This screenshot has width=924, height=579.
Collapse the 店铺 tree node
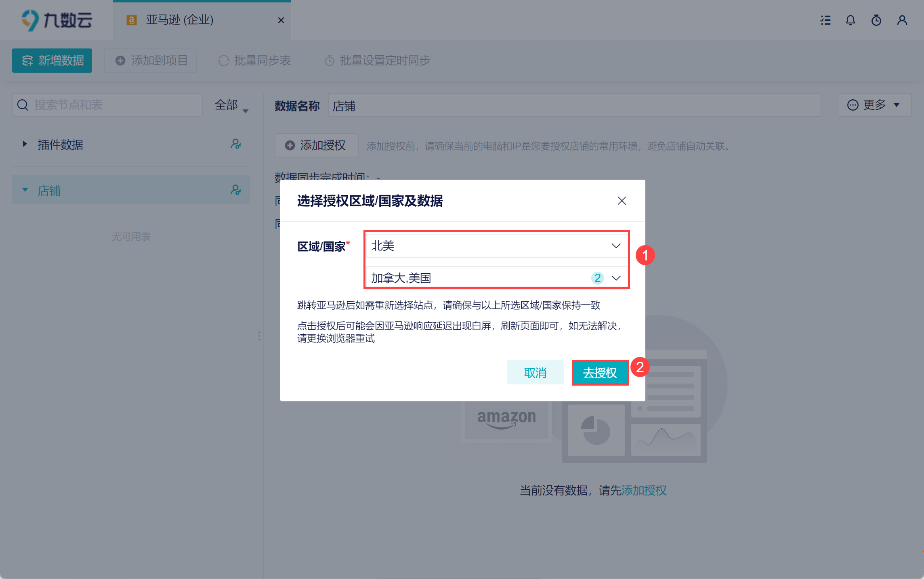(x=25, y=190)
